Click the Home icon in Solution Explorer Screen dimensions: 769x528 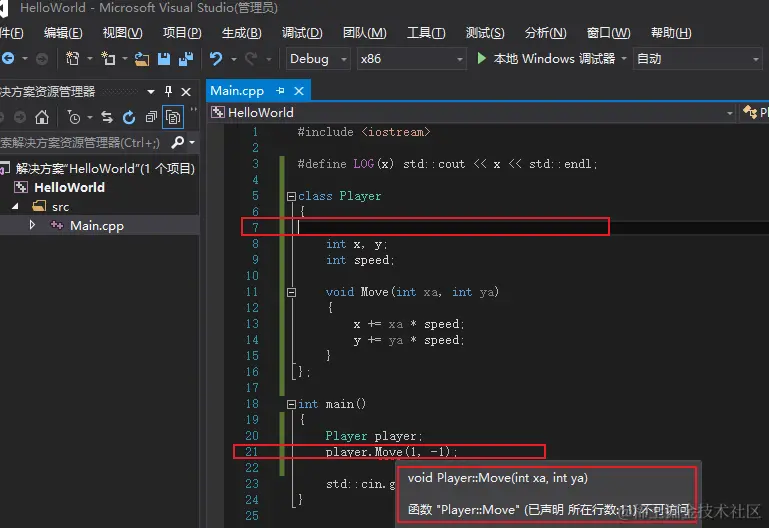point(42,117)
